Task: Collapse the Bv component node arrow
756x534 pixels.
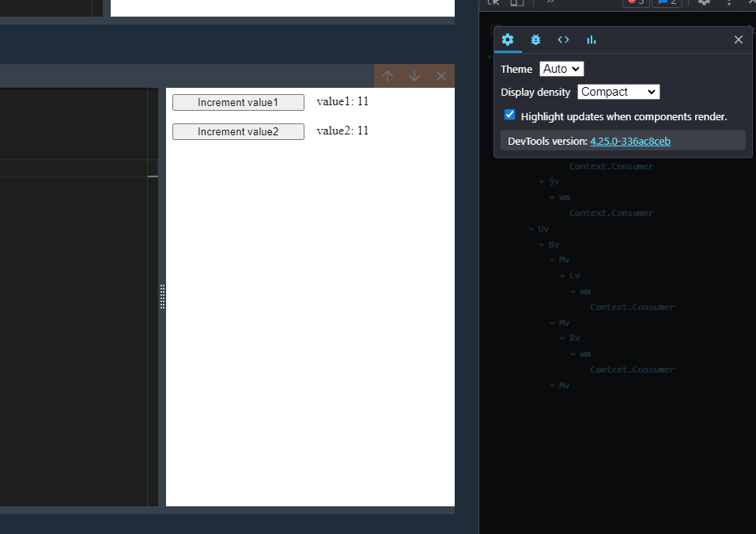Action: pos(542,245)
